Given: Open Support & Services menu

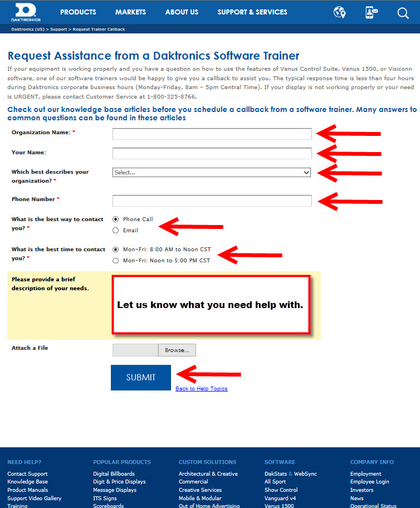Looking at the screenshot, I should (x=252, y=12).
